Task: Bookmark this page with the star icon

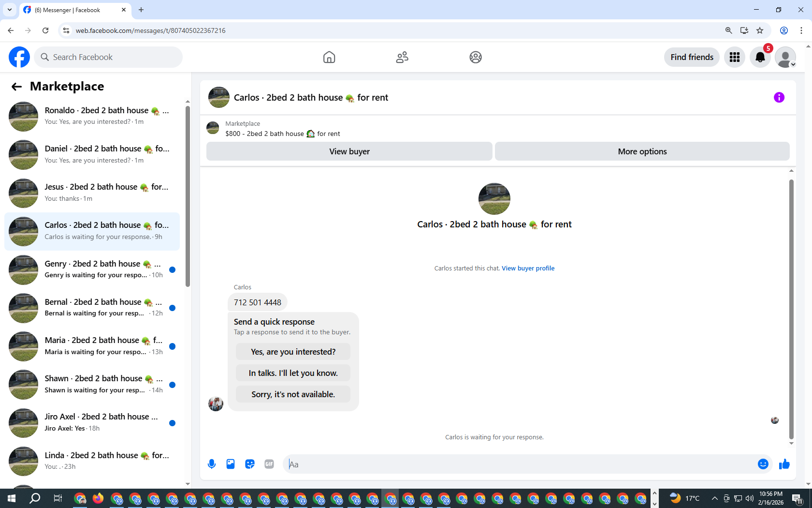Action: click(760, 30)
